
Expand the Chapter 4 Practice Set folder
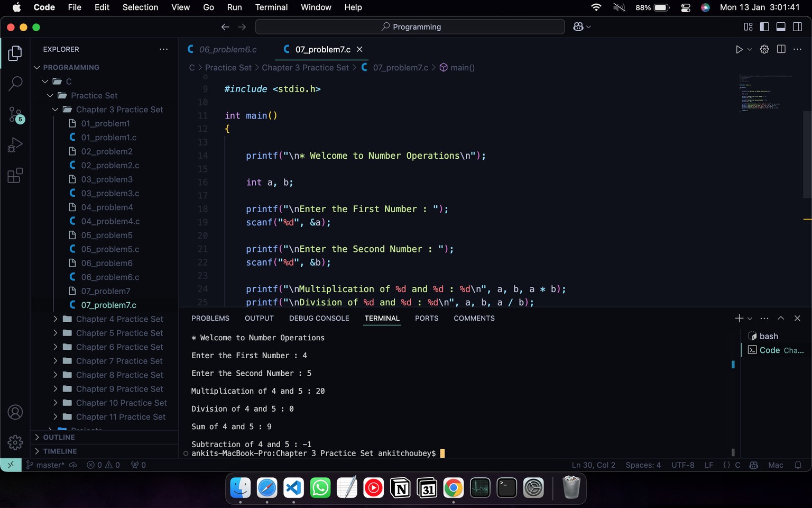104,319
